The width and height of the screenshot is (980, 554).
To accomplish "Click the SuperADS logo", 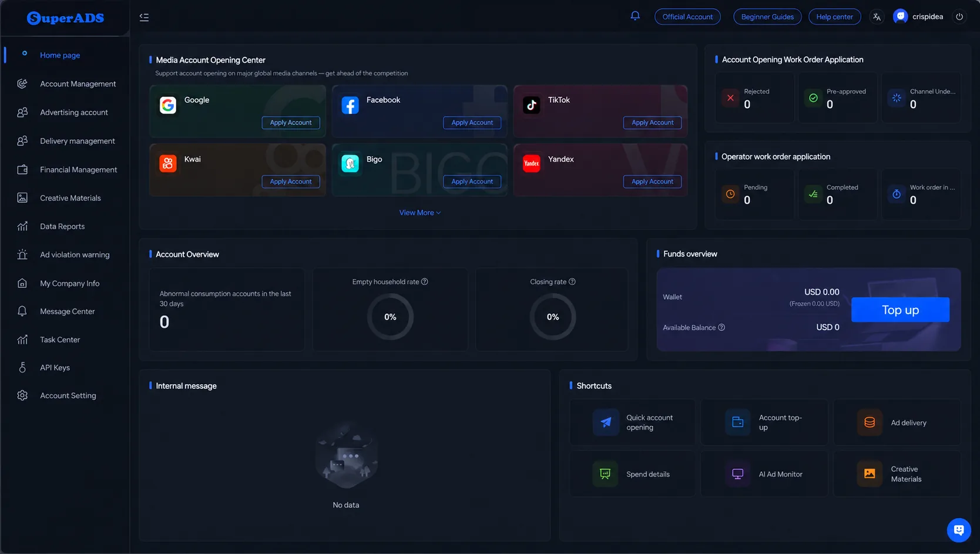I will pos(65,18).
